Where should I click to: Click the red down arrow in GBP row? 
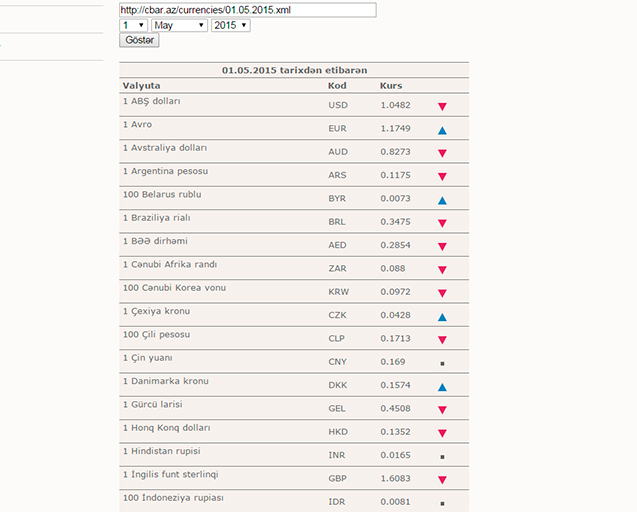click(x=442, y=480)
